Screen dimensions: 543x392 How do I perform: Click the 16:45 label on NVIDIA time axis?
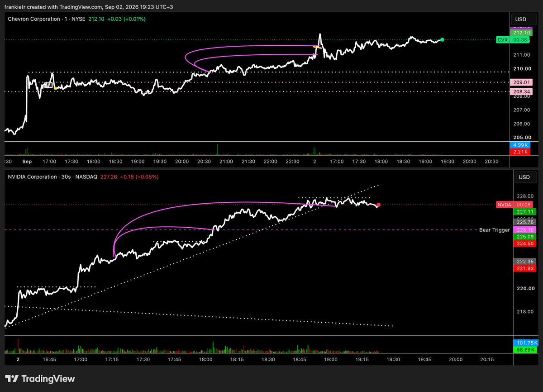[49, 359]
